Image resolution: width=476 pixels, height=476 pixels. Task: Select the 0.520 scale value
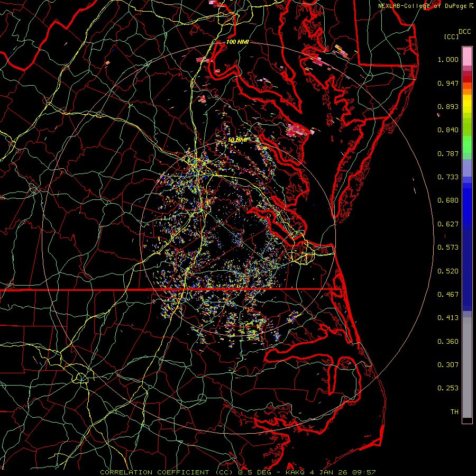coord(448,271)
